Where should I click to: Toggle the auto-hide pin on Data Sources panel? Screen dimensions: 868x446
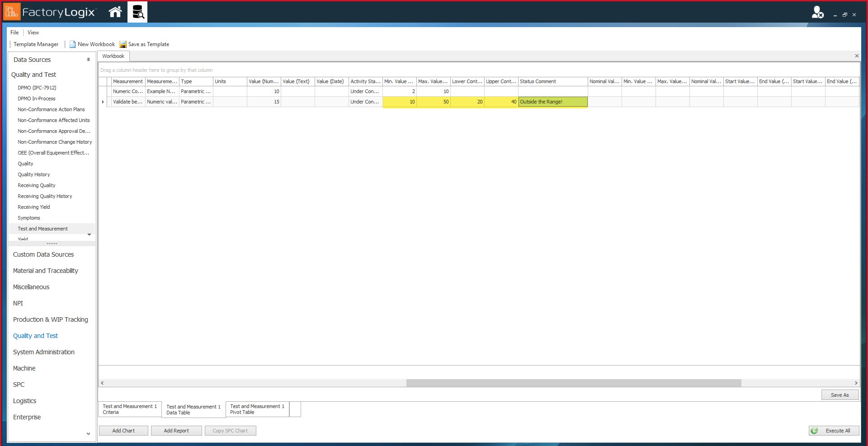click(x=89, y=59)
